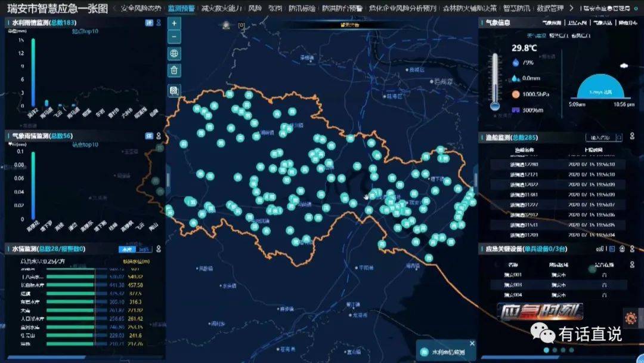Select equipment row 瑞安001

coord(558,275)
